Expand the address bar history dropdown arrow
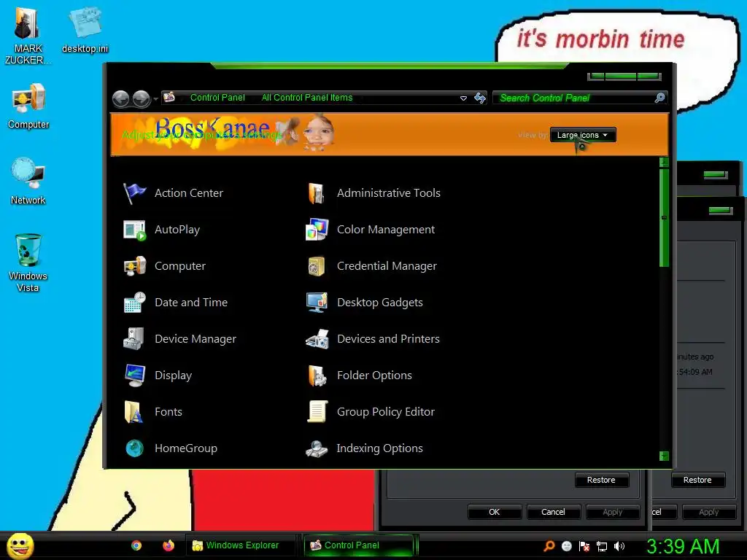The image size is (747, 560). 463,98
